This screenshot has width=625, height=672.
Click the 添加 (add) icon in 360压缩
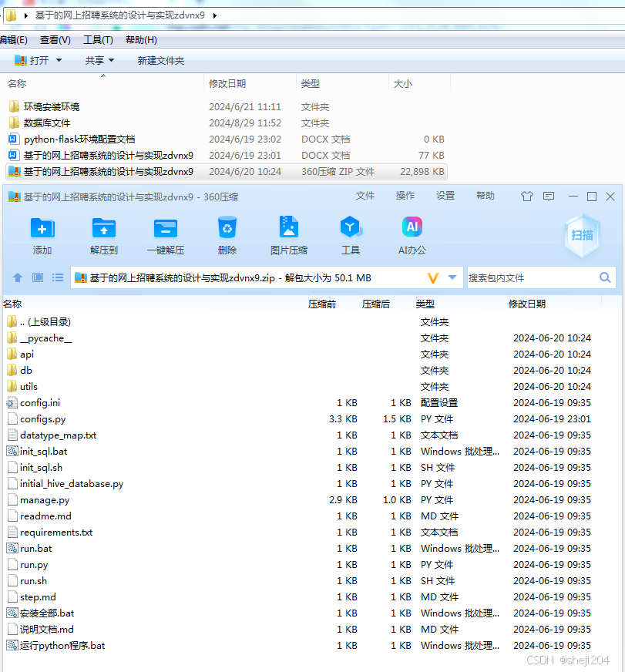point(42,227)
